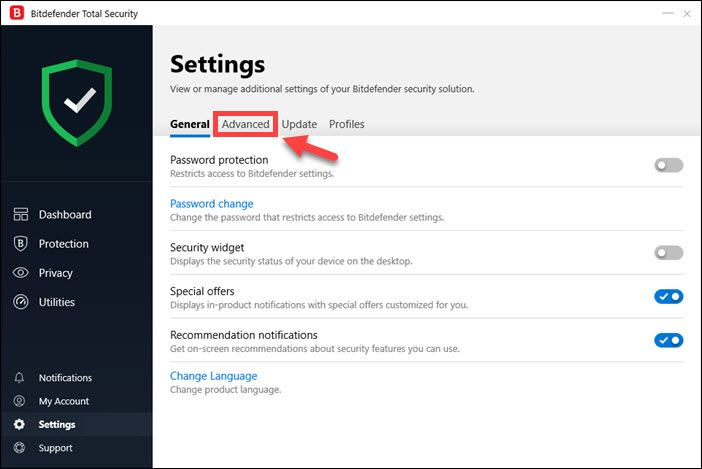Turn off Recommendation notifications switch
702x469 pixels.
[x=668, y=340]
